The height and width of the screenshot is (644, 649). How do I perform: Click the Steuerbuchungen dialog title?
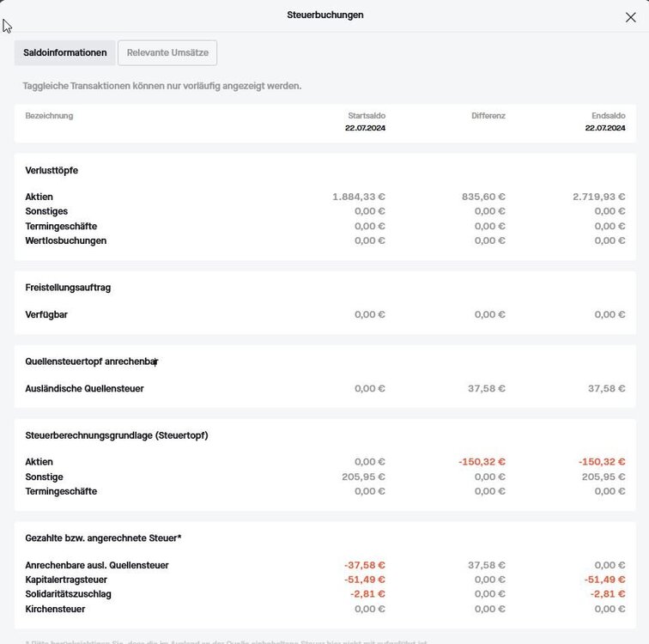[x=324, y=15]
